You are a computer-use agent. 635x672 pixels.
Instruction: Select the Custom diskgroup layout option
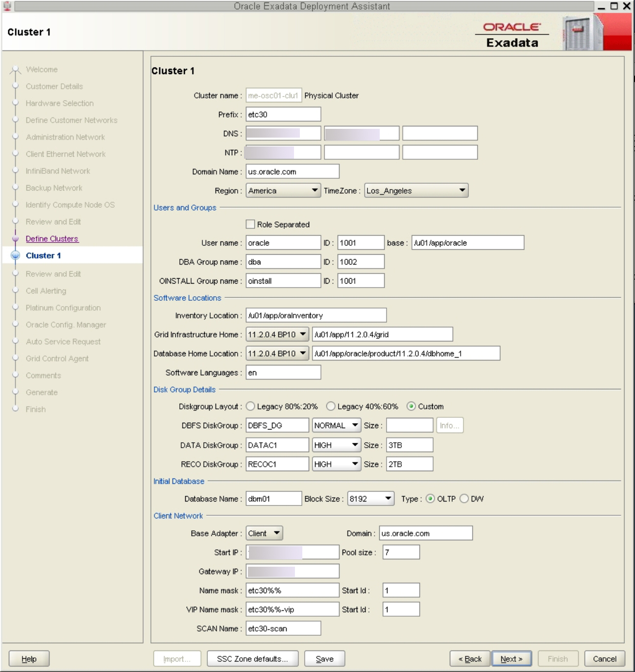pos(412,406)
